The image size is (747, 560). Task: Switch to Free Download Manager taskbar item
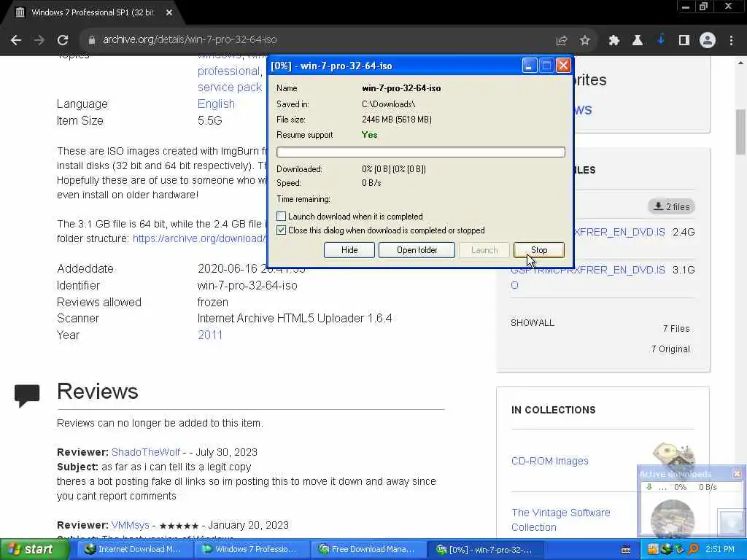tap(367, 550)
